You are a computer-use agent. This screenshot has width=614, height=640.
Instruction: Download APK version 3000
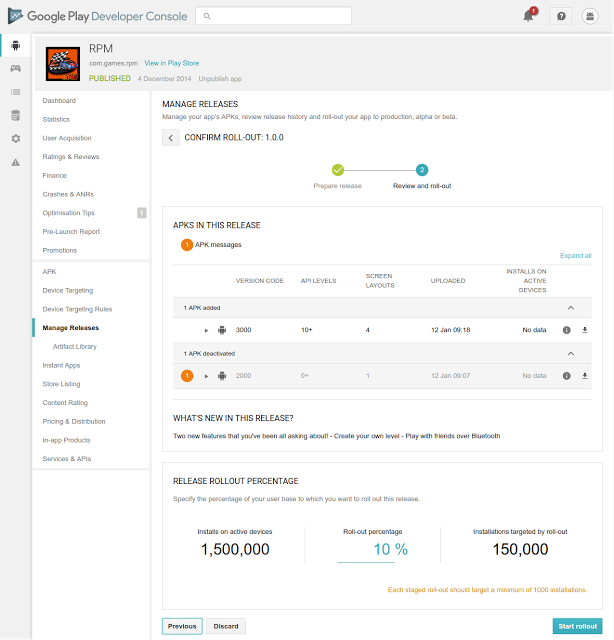(x=585, y=330)
